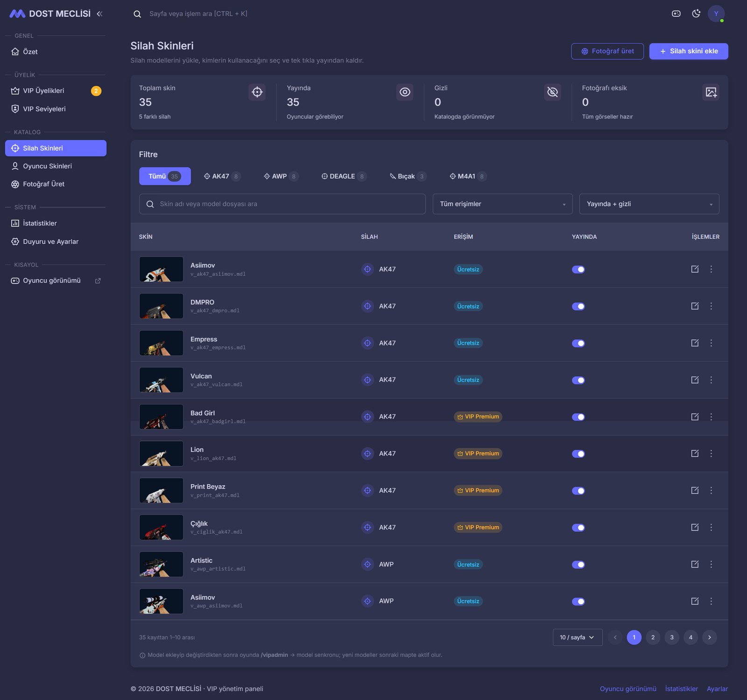Go to page 3 in pagination
The height and width of the screenshot is (700, 747).
tap(671, 637)
